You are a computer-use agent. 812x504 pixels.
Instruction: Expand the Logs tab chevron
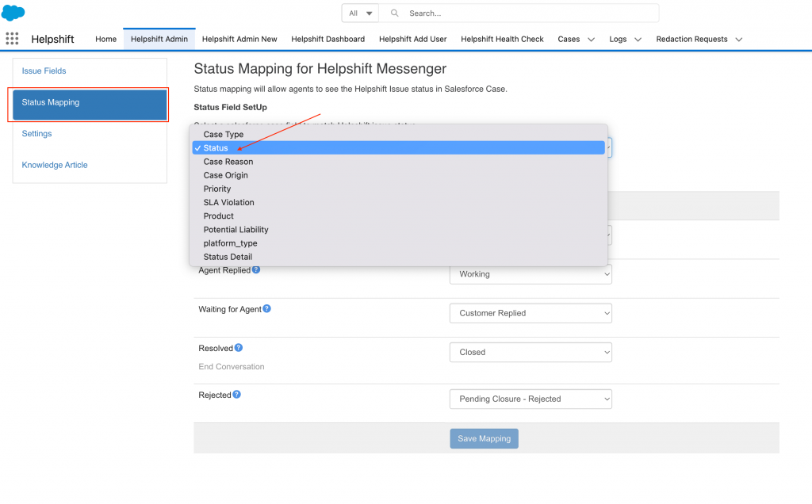638,40
